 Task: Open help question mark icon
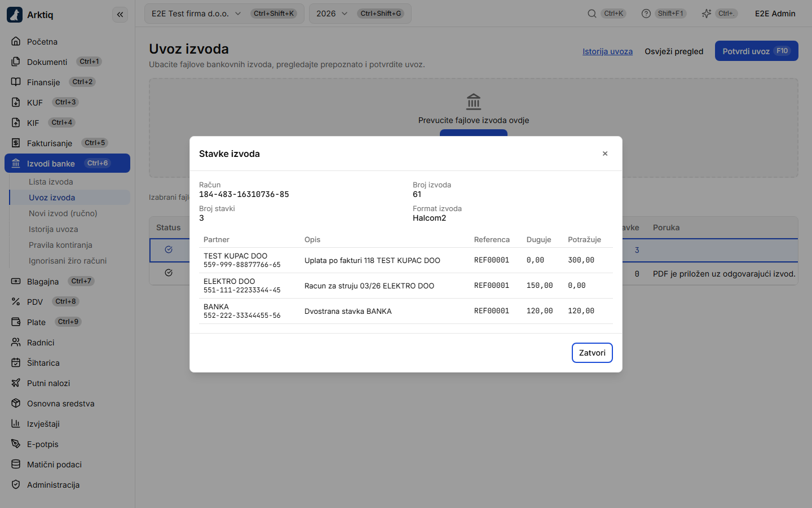coord(646,14)
